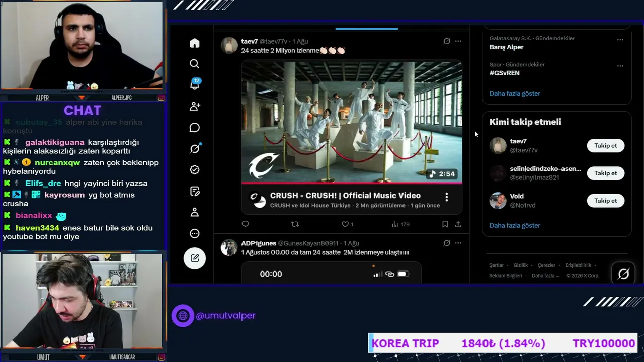
Task: Open the Profile icon in sidebar
Action: tap(195, 212)
